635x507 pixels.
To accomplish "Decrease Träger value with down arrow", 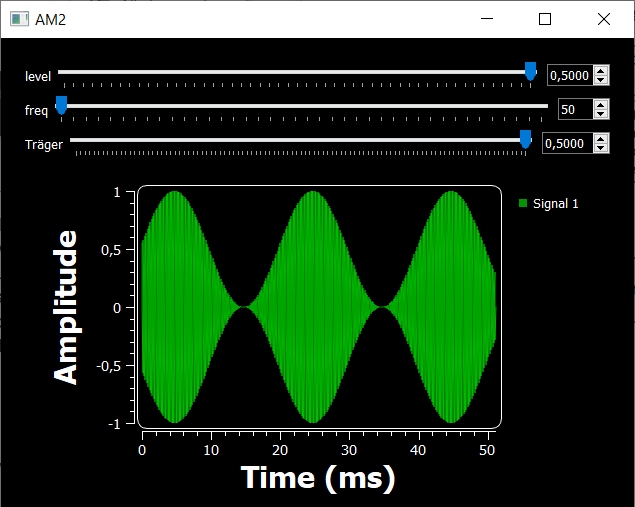I will tap(600, 148).
